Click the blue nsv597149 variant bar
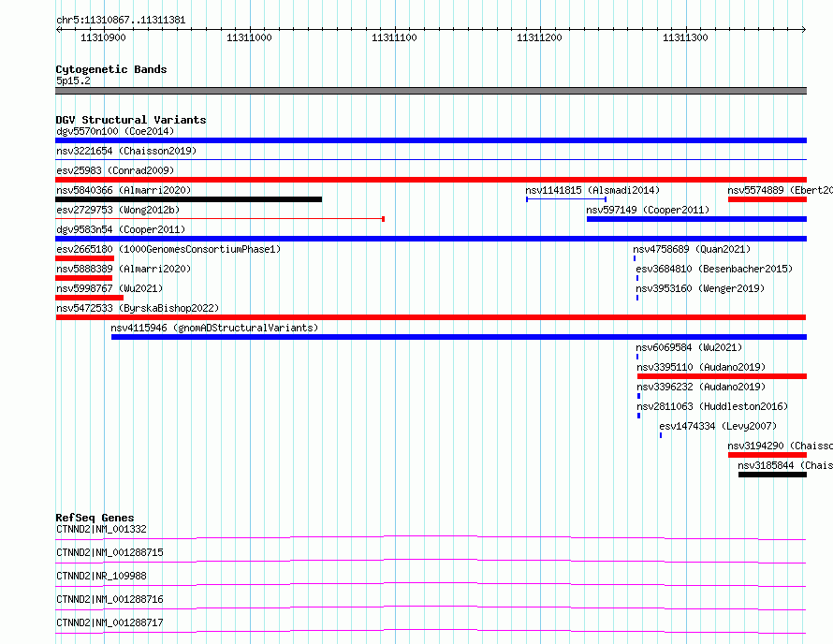Screen dimensions: 833x644 696,219
